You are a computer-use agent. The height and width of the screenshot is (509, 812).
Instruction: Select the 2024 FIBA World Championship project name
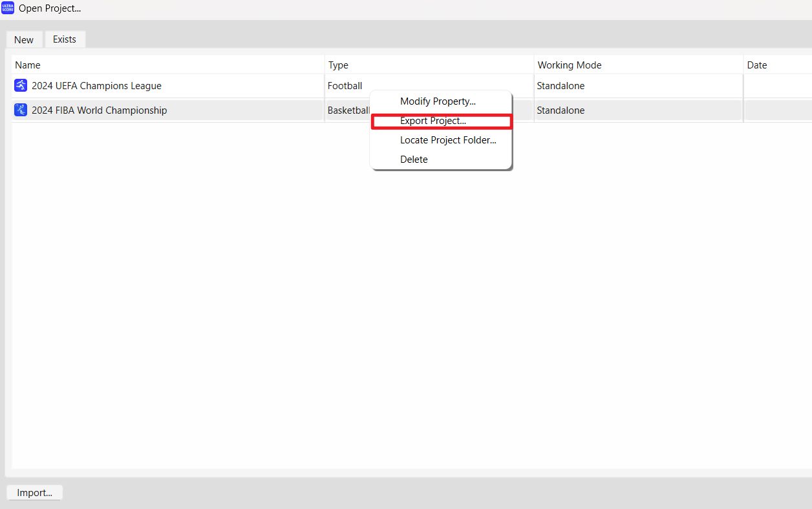coord(99,110)
